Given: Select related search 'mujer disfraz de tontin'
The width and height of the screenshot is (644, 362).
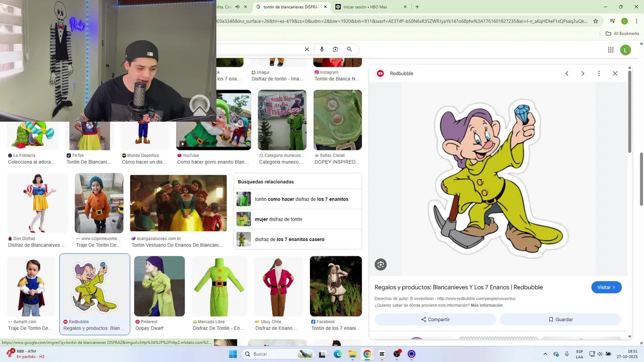Looking at the screenshot, I should (x=297, y=219).
